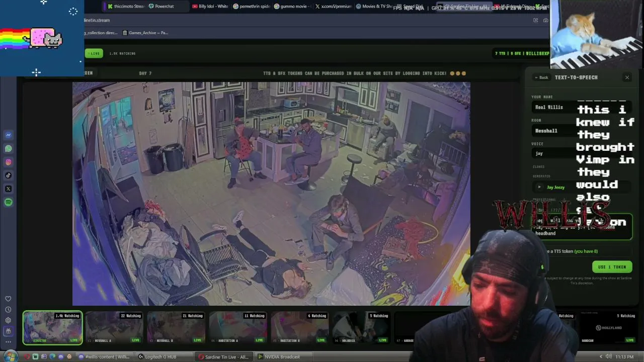Screen dimensions: 644x362
Task: Select the Messhall A camera thumbnail
Action: pos(114,328)
